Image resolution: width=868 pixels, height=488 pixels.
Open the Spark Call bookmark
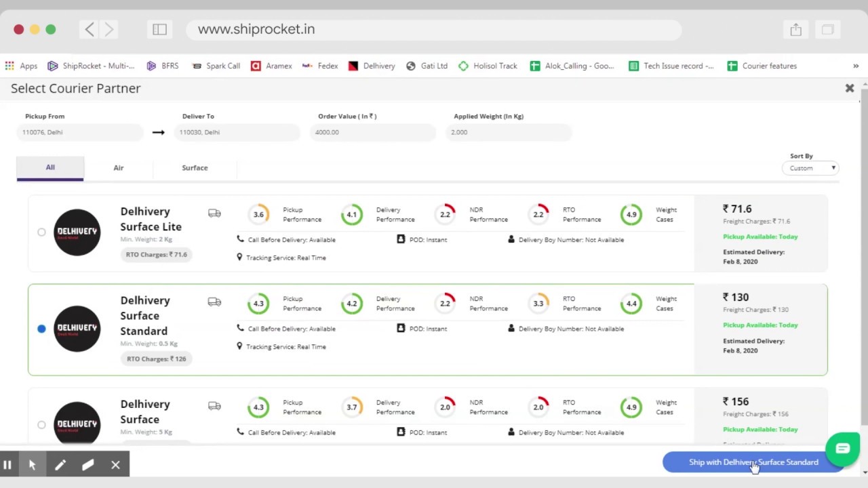(216, 66)
